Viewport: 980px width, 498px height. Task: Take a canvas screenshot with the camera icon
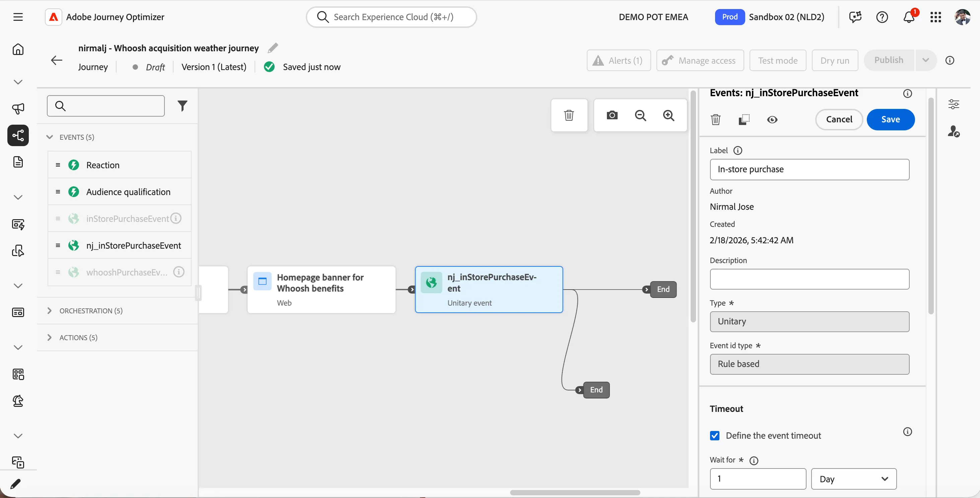(612, 115)
